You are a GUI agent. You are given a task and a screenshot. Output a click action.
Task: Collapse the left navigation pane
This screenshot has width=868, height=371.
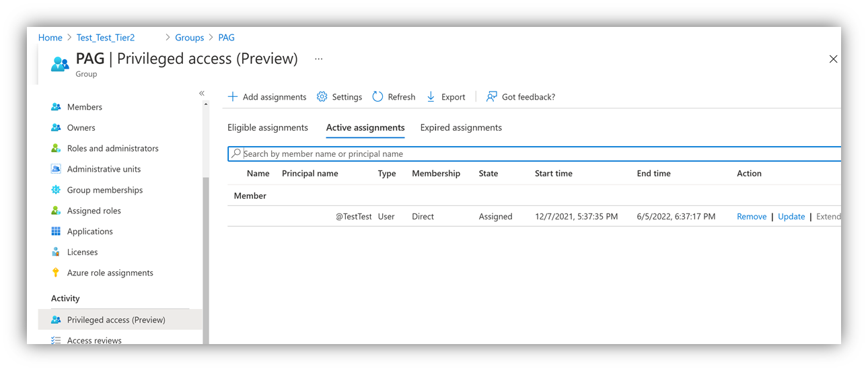202,94
